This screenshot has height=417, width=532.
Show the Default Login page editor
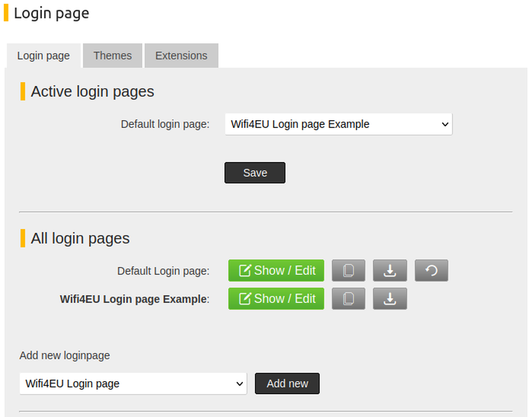[x=276, y=270]
